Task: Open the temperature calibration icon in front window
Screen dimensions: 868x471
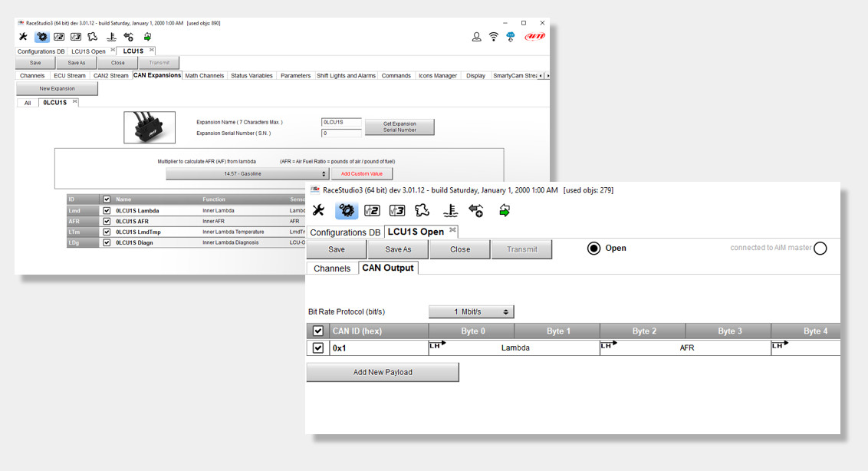Action: [x=450, y=210]
